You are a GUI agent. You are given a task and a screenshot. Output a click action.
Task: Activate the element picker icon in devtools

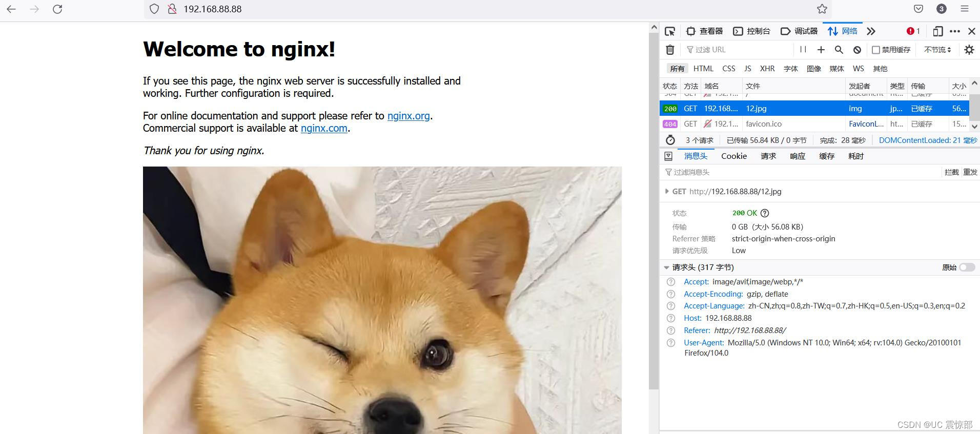(x=670, y=31)
